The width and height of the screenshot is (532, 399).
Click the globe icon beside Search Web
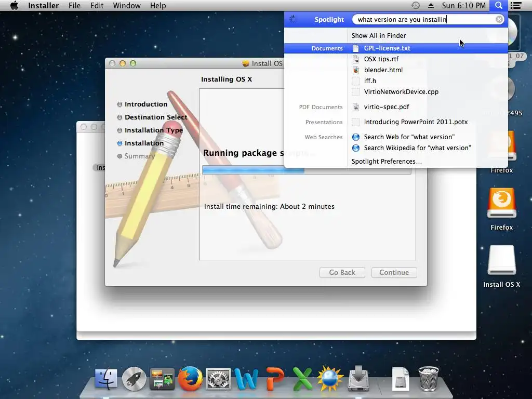355,137
